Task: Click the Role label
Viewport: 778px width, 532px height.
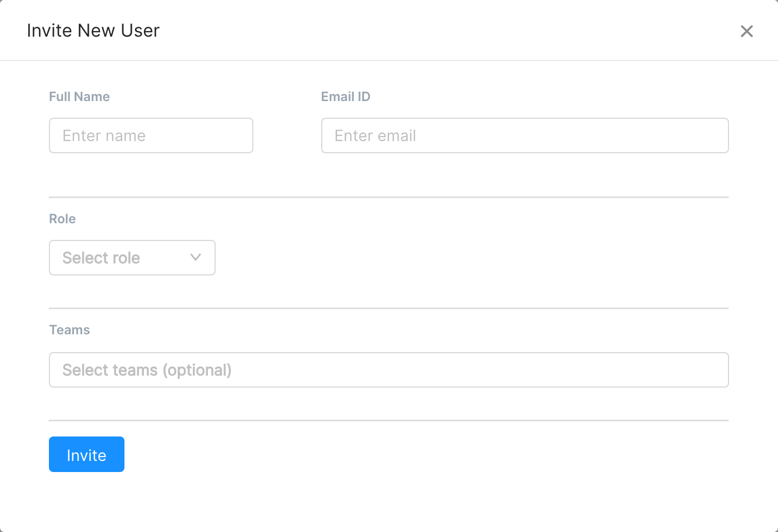Action: click(x=62, y=219)
